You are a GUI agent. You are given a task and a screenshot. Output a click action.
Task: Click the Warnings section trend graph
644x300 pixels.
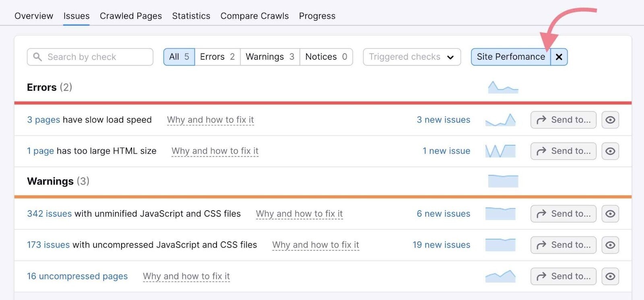click(503, 181)
